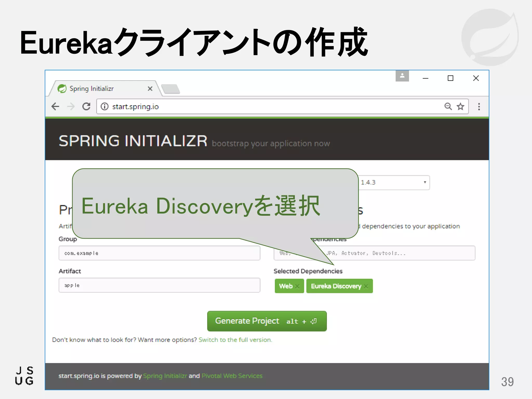Open the Spring Initializr footer link
Viewport: 532px width, 399px height.
[165, 376]
